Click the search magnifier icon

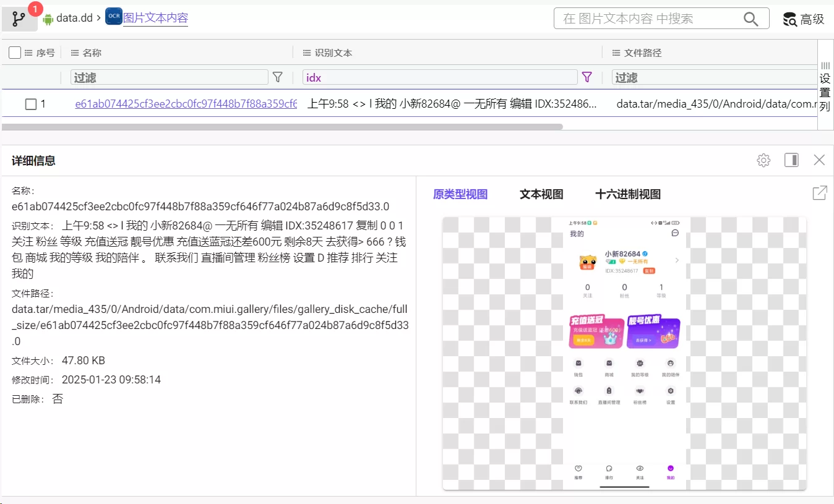(x=750, y=19)
